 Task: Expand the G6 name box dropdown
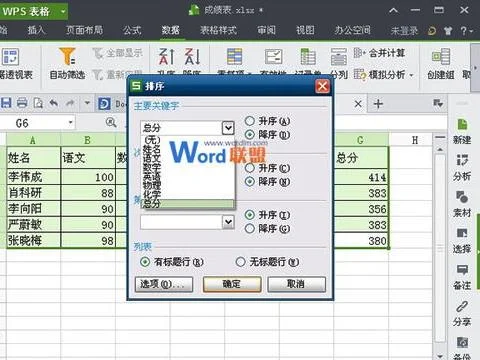(x=71, y=123)
